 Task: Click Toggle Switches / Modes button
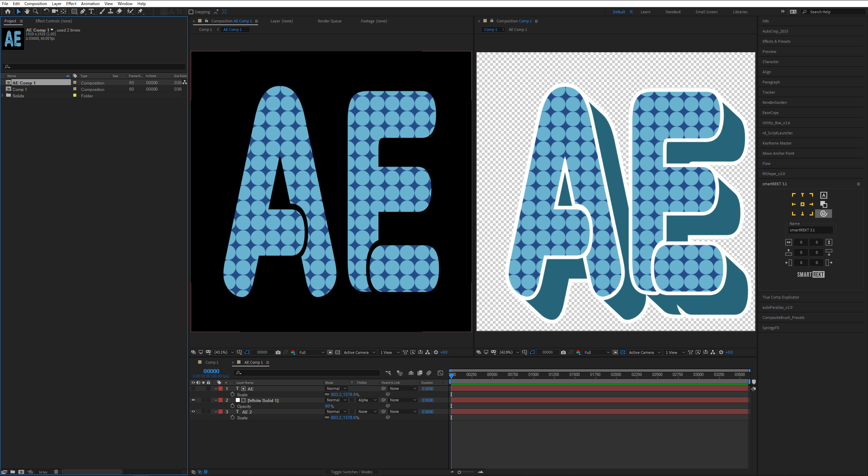tap(351, 472)
